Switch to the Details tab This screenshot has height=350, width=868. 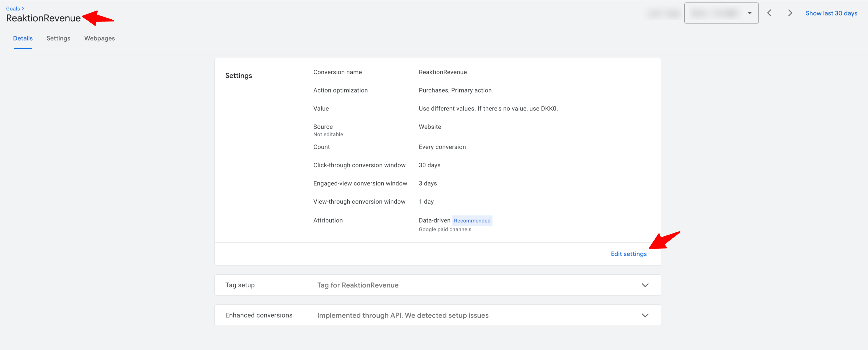tap(23, 38)
